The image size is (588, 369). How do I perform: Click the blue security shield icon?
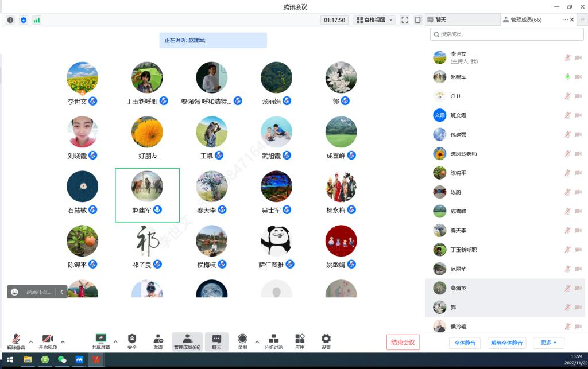pos(24,20)
